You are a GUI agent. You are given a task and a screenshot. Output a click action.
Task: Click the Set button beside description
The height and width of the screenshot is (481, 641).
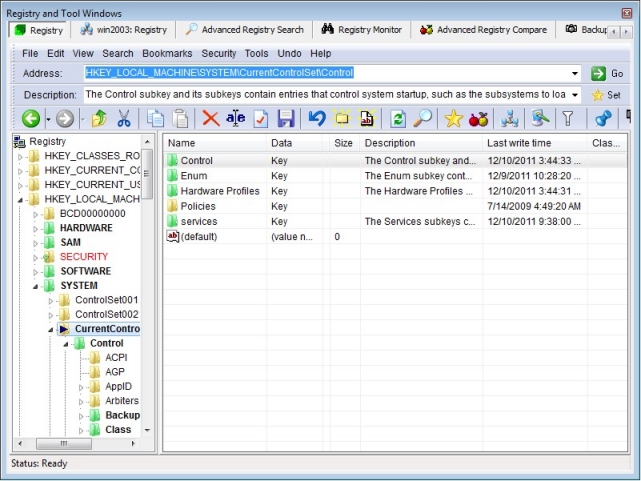[606, 95]
